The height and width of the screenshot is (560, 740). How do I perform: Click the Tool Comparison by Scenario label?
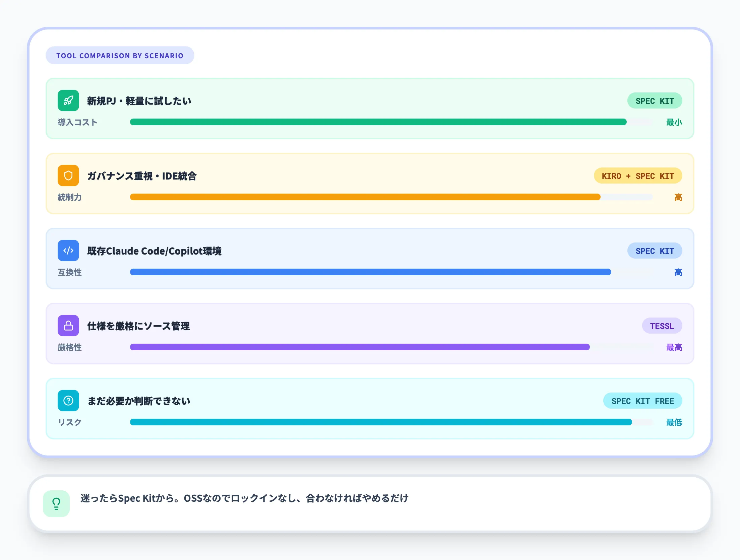pos(120,56)
